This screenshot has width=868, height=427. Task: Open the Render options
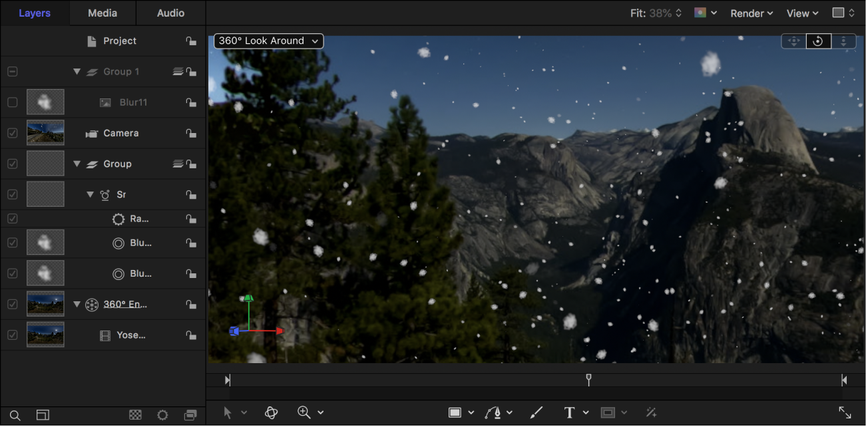pyautogui.click(x=751, y=13)
